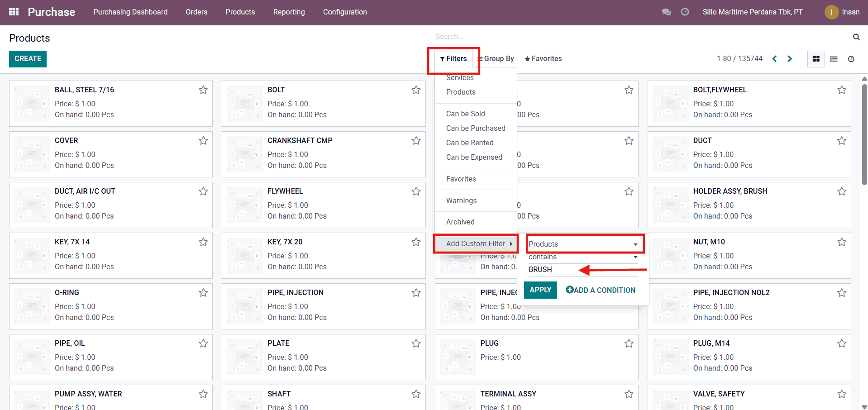Expand the Products field dropdown
The width and height of the screenshot is (868, 410).
point(584,244)
